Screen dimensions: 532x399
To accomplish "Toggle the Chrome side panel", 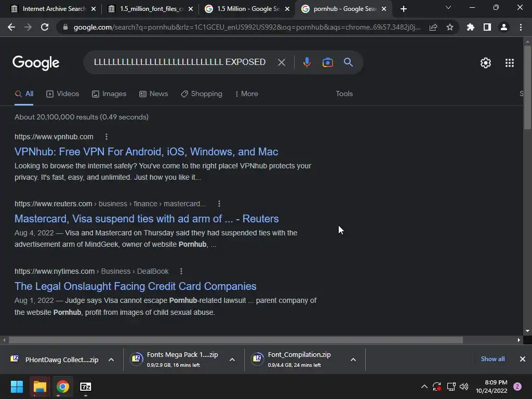I will click(487, 27).
